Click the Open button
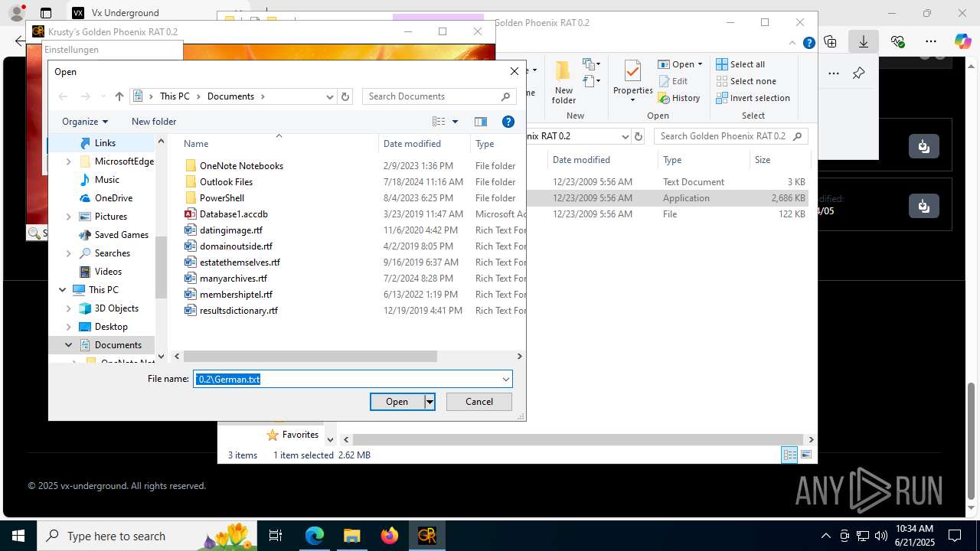This screenshot has width=980, height=551. 397,402
